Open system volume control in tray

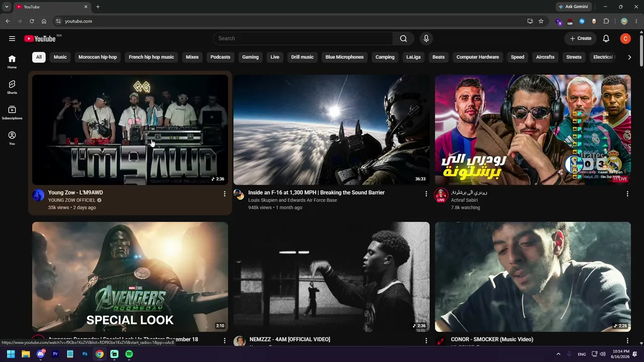603,354
